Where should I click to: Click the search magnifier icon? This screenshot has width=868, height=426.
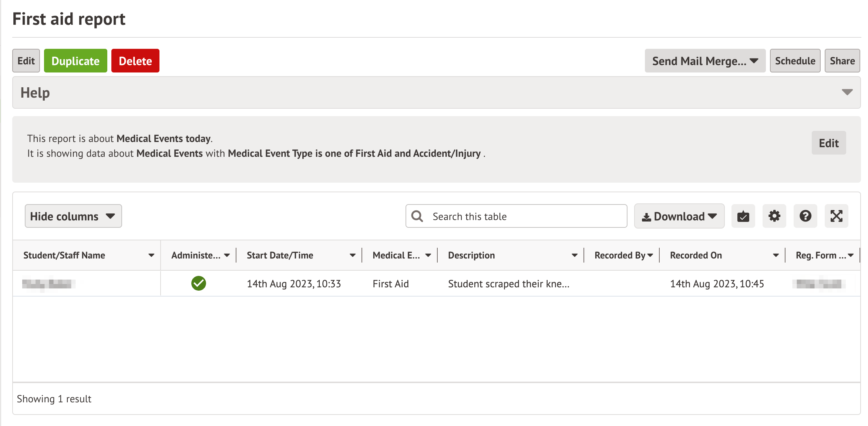pyautogui.click(x=417, y=216)
